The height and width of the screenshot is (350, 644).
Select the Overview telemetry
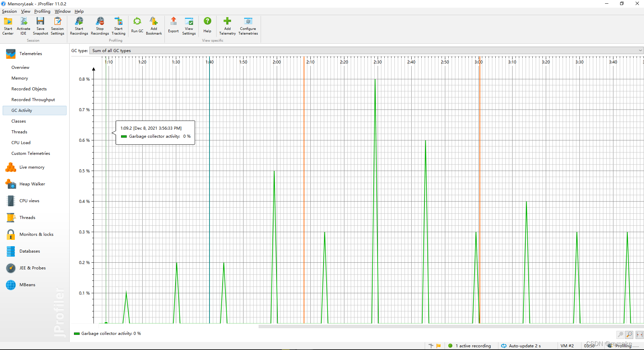[21, 68]
